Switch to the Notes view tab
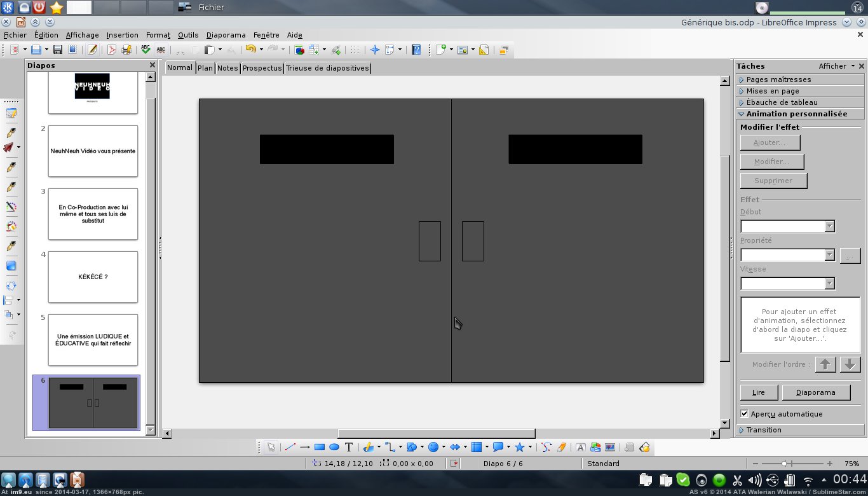The image size is (868, 496). 227,68
